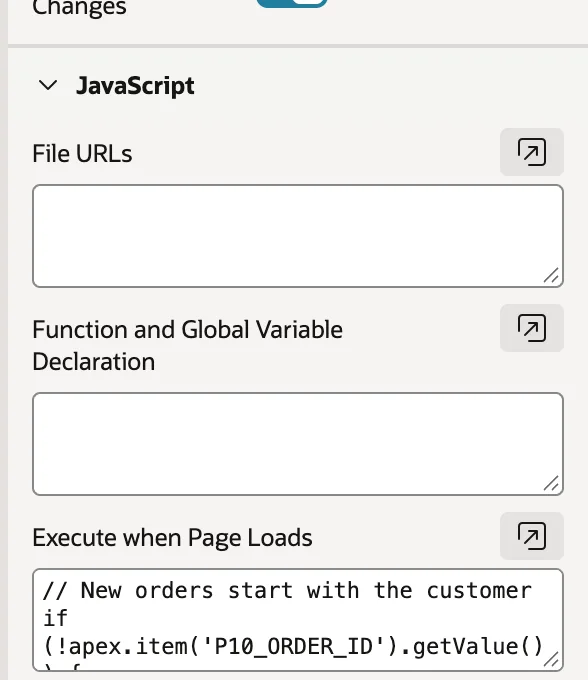Grab the File URLs textarea resize handle

pos(552,275)
